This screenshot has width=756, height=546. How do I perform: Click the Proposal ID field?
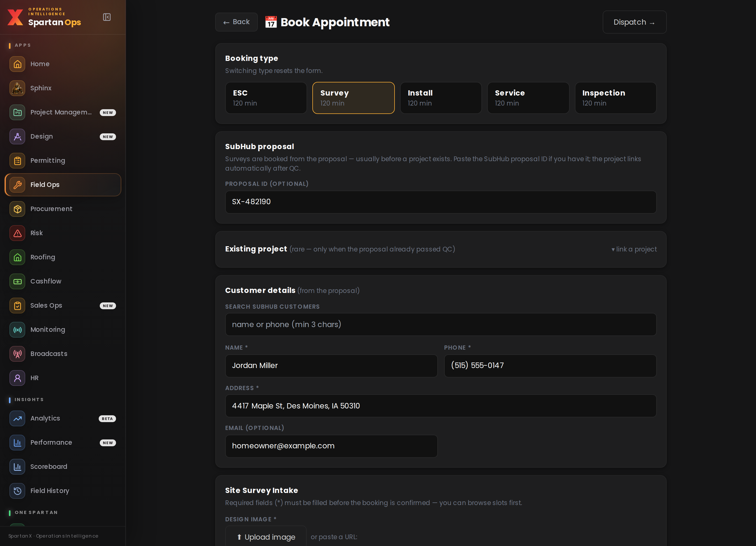(x=441, y=202)
